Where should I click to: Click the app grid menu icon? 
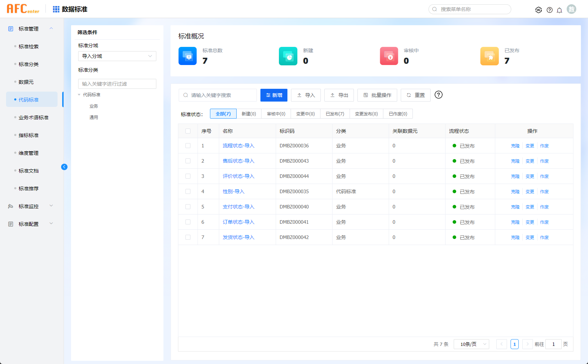pyautogui.click(x=56, y=9)
